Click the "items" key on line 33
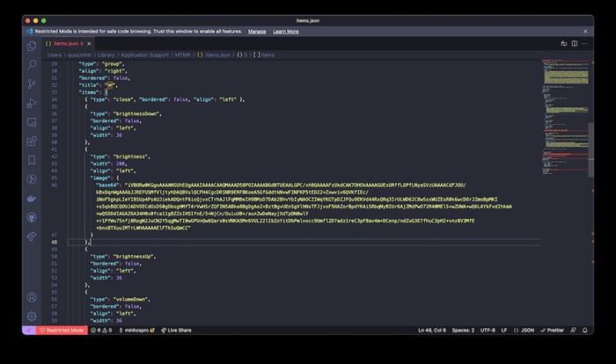The image size is (616, 364). (89, 92)
